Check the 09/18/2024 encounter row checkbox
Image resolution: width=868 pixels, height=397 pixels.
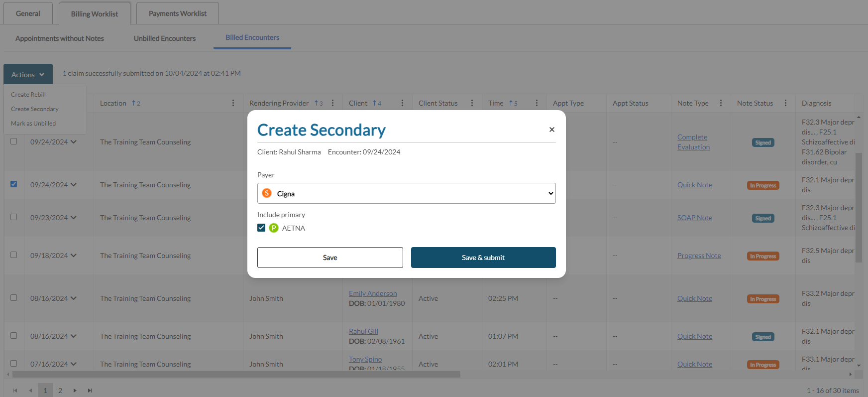point(14,255)
